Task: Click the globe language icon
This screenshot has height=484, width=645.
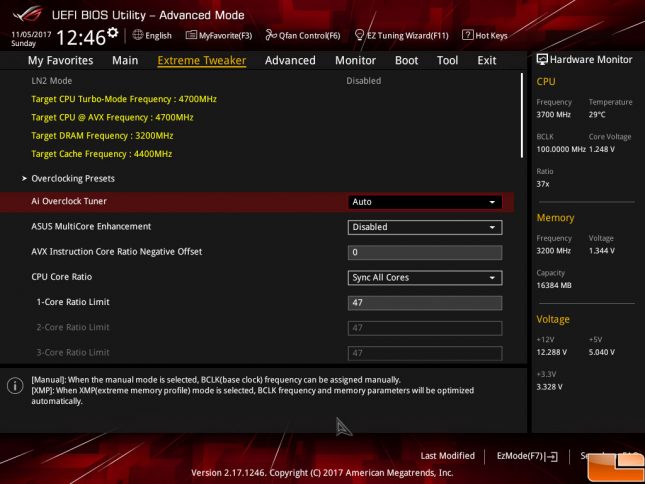Action: 138,35
